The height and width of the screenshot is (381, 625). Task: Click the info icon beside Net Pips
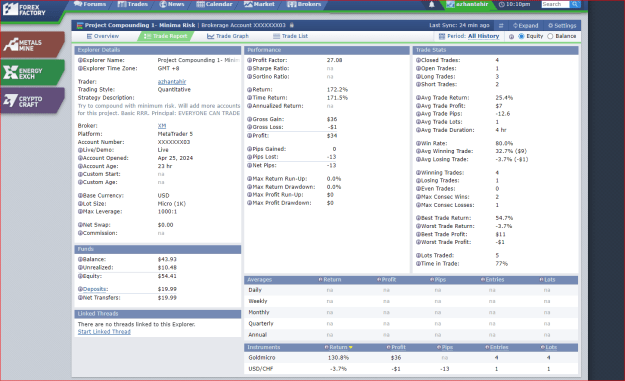tap(249, 165)
